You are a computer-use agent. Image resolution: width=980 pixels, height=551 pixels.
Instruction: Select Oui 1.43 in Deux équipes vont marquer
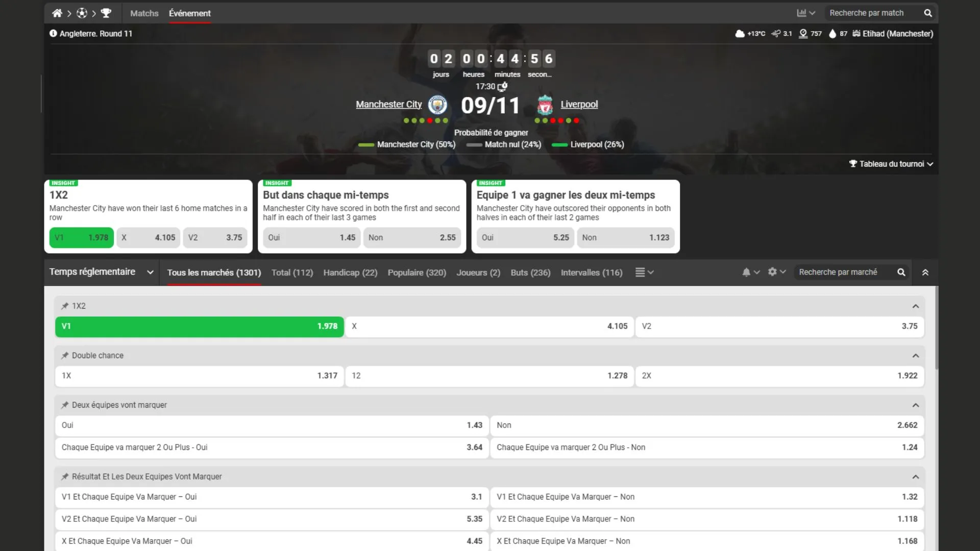coord(272,425)
